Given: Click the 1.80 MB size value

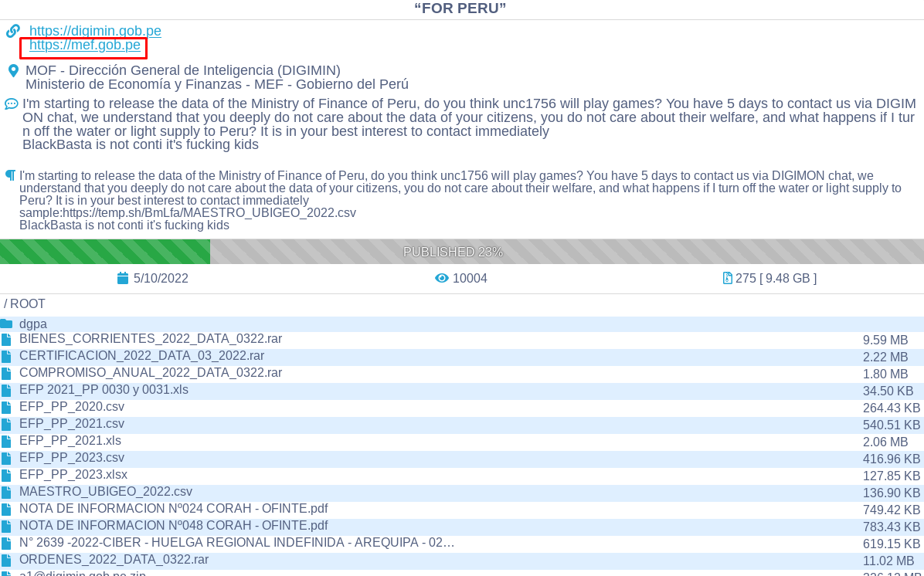Looking at the screenshot, I should tap(885, 374).
